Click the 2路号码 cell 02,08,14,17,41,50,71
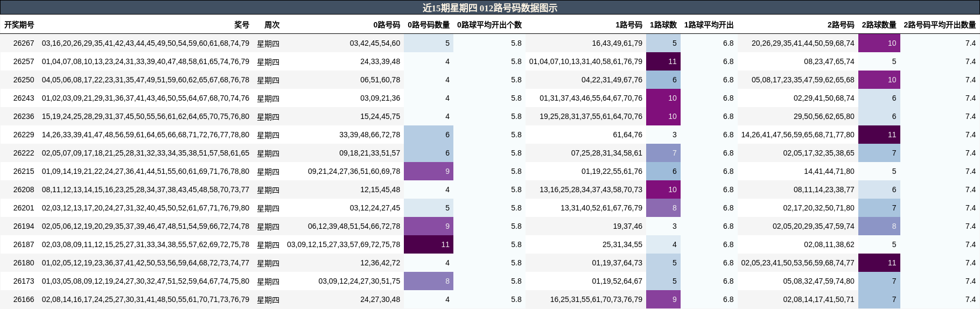 pyautogui.click(x=819, y=299)
